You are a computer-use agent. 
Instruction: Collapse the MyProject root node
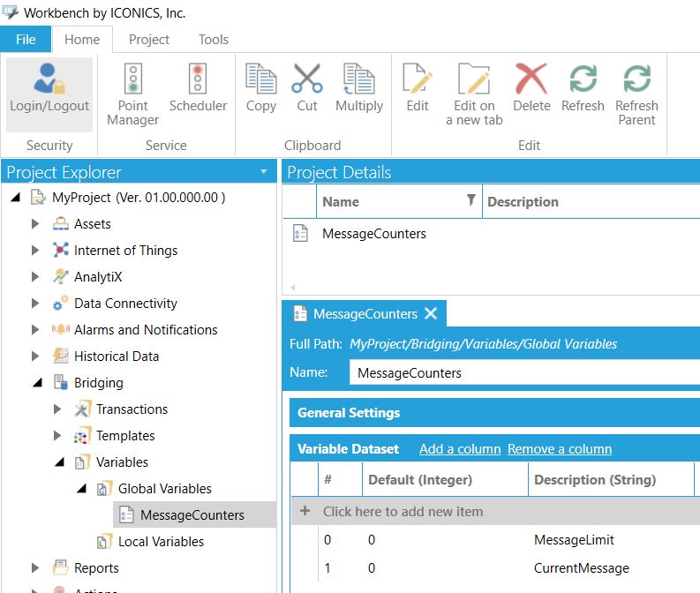pos(16,197)
